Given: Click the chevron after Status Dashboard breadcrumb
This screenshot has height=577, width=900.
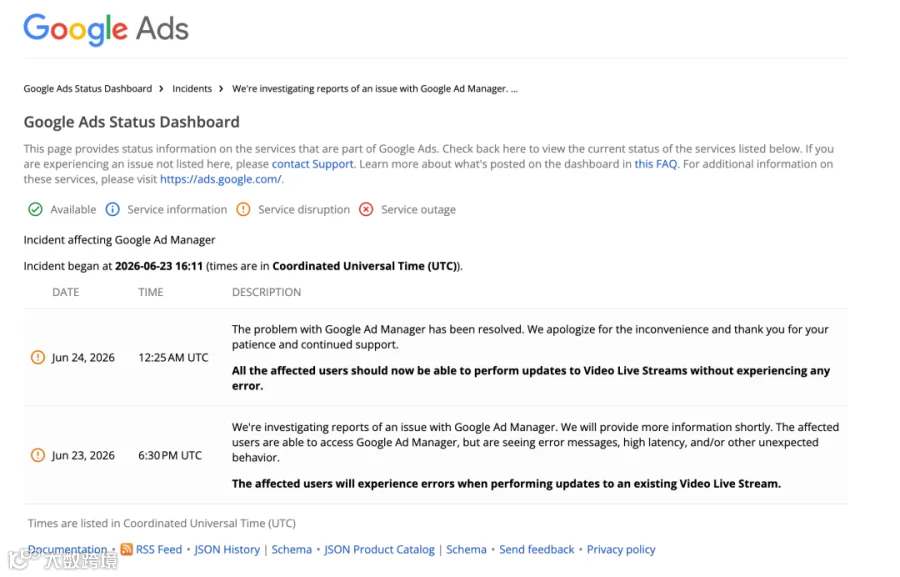Looking at the screenshot, I should point(161,88).
